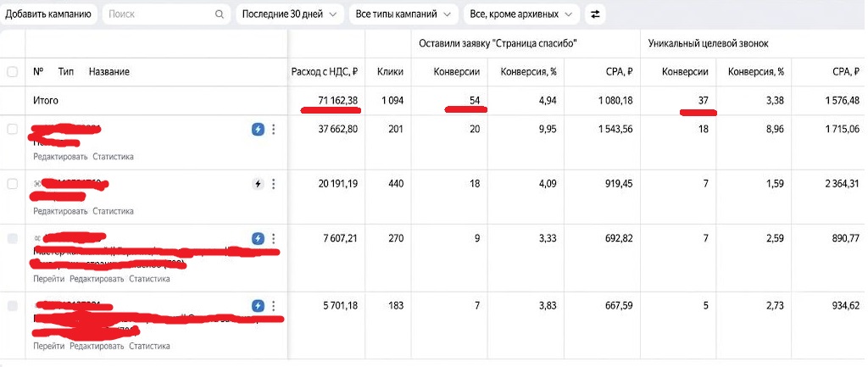Open three-dot menu in 37 662,80 row
Screen dimensions: 868x367
pos(274,130)
